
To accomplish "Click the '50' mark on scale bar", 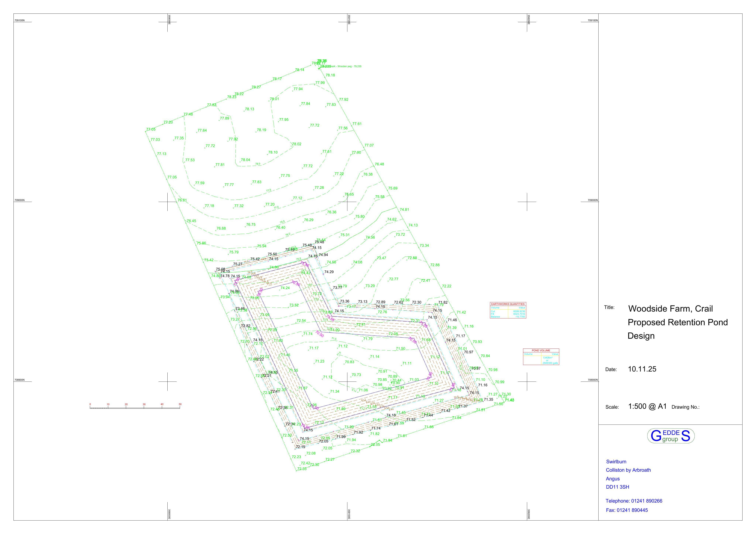I will pyautogui.click(x=180, y=404).
